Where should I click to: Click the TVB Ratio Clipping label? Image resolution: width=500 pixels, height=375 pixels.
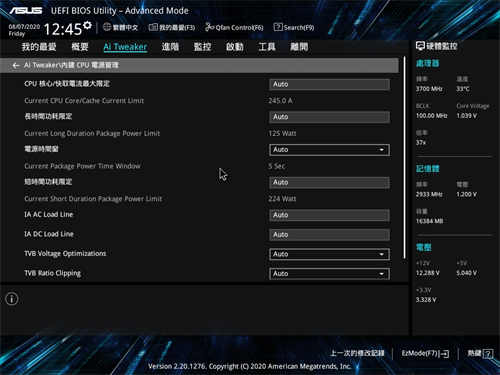pos(52,273)
